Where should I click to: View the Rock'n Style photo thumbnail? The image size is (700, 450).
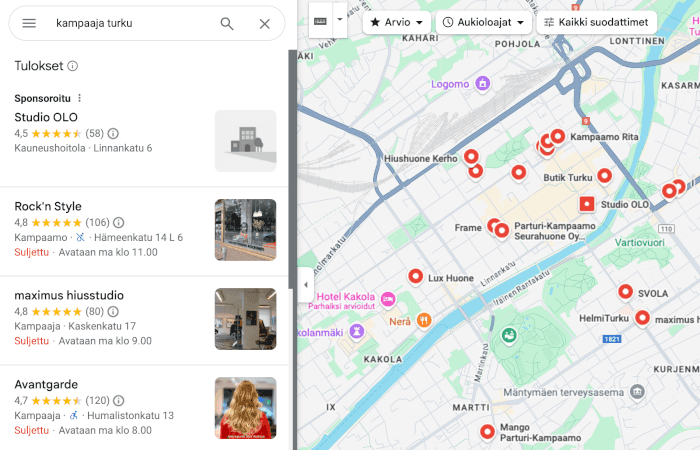click(x=246, y=230)
